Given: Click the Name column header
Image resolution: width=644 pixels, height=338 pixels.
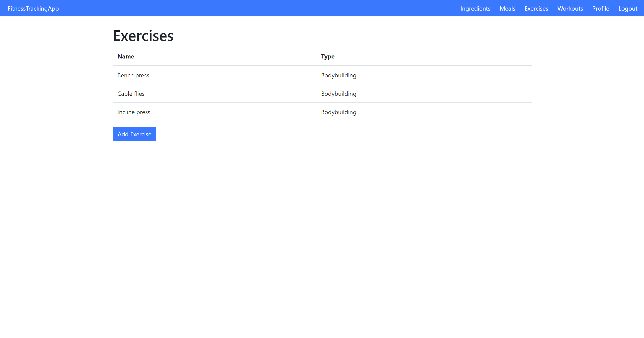Looking at the screenshot, I should (126, 56).
